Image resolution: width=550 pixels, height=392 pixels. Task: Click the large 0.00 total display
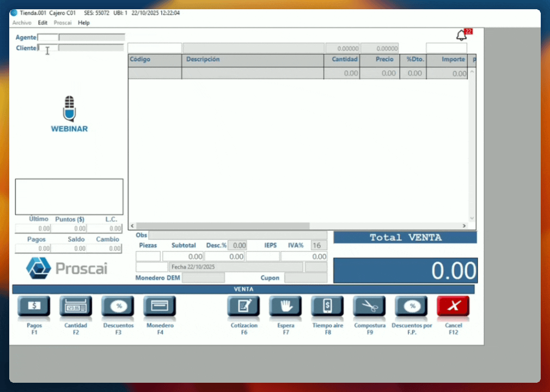[x=406, y=271]
